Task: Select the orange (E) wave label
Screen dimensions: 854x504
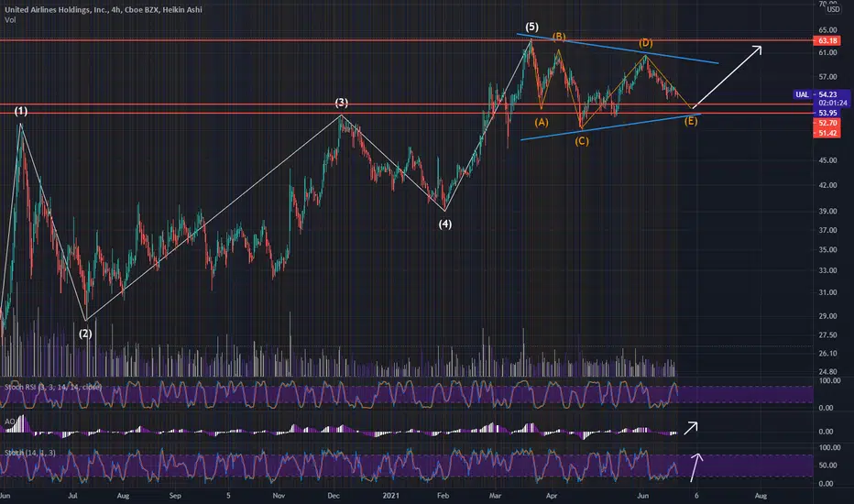Action: [691, 121]
